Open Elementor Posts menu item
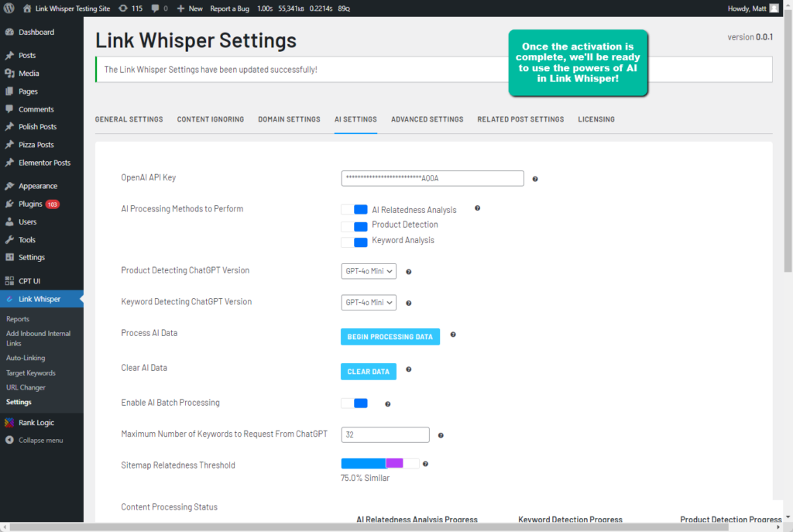793x532 pixels. (42, 163)
